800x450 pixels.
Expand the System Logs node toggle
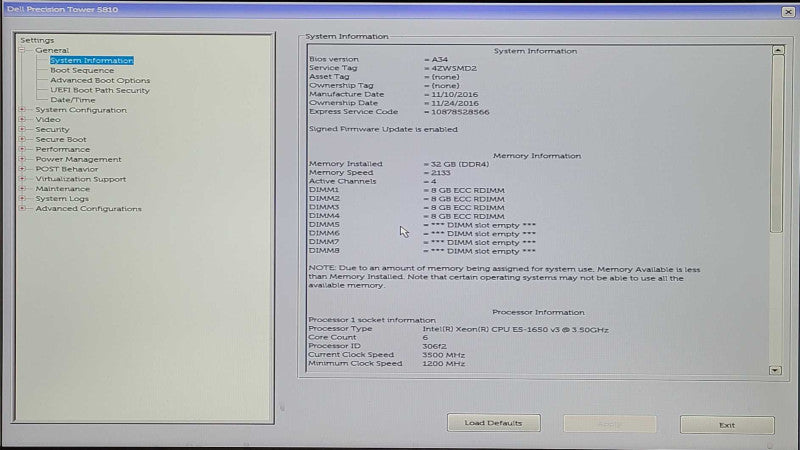tap(22, 198)
